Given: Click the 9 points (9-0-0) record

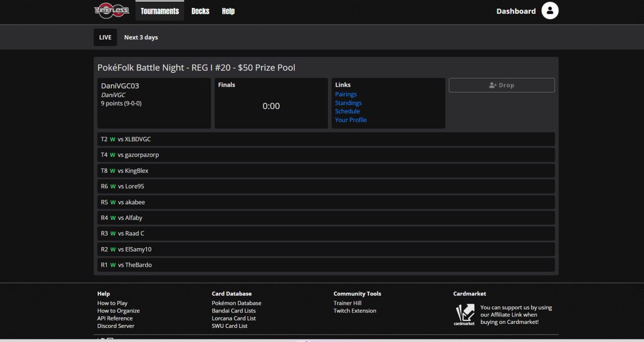Looking at the screenshot, I should [x=121, y=103].
